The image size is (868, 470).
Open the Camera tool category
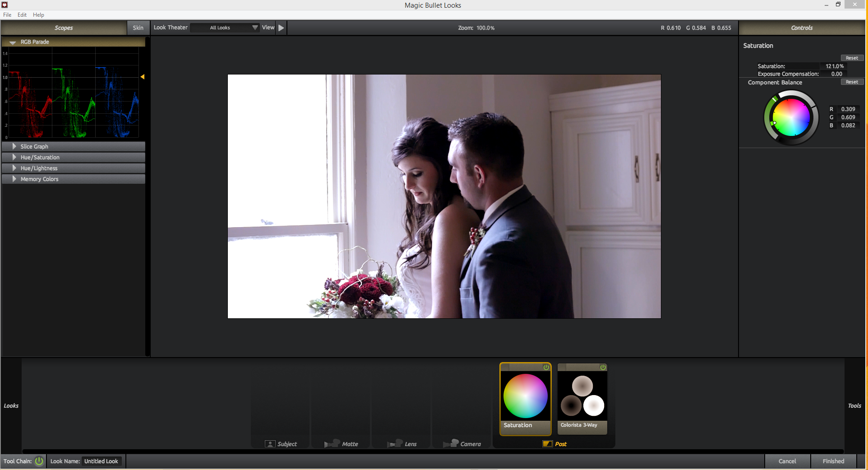(462, 444)
